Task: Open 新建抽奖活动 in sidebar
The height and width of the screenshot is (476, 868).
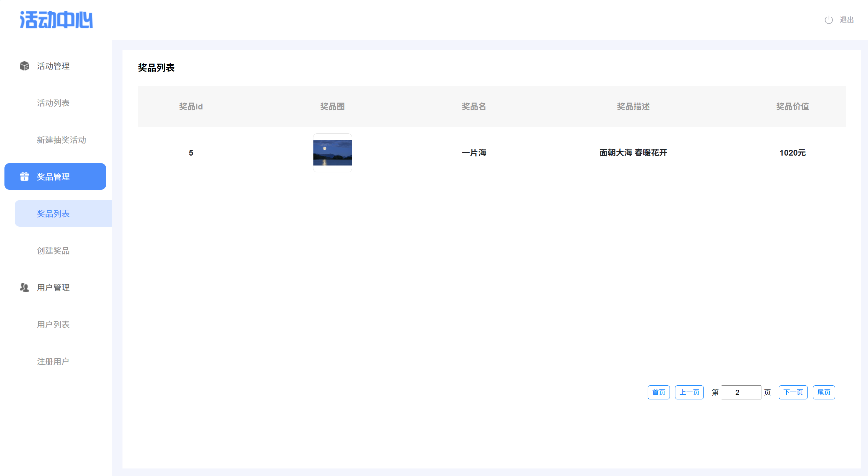Action: [x=61, y=140]
